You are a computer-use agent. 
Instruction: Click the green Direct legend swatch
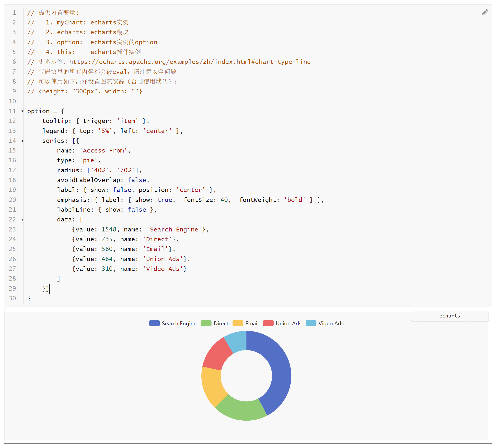click(x=206, y=323)
